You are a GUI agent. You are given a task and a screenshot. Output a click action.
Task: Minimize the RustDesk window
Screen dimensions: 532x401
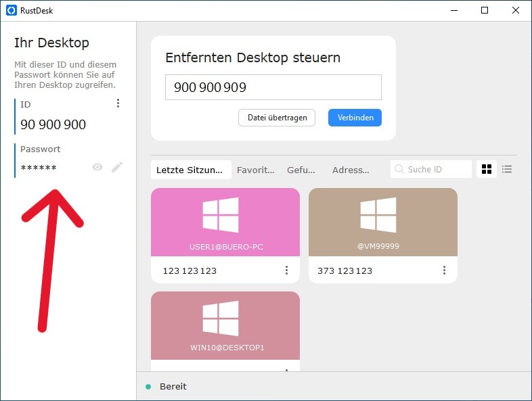tap(454, 11)
